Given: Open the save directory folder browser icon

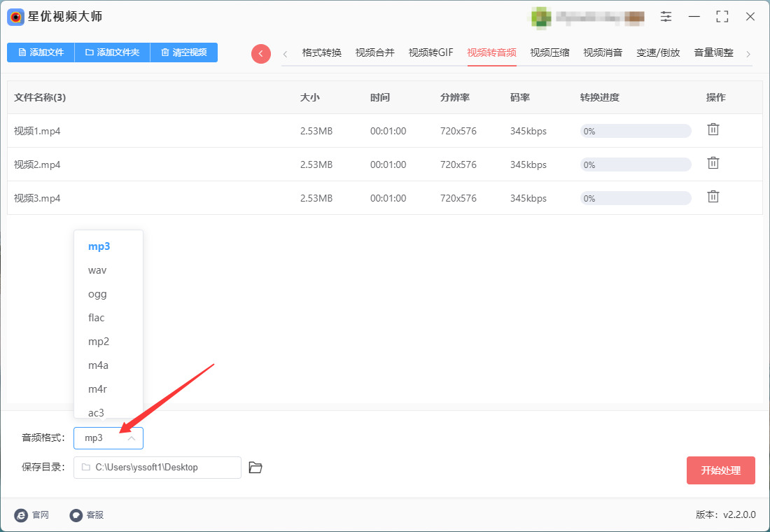Looking at the screenshot, I should pyautogui.click(x=255, y=467).
